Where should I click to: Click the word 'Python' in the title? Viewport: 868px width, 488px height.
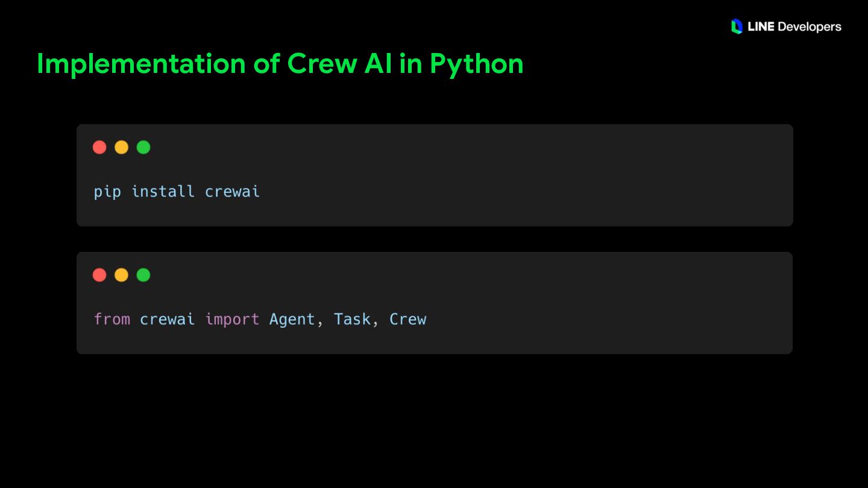476,65
